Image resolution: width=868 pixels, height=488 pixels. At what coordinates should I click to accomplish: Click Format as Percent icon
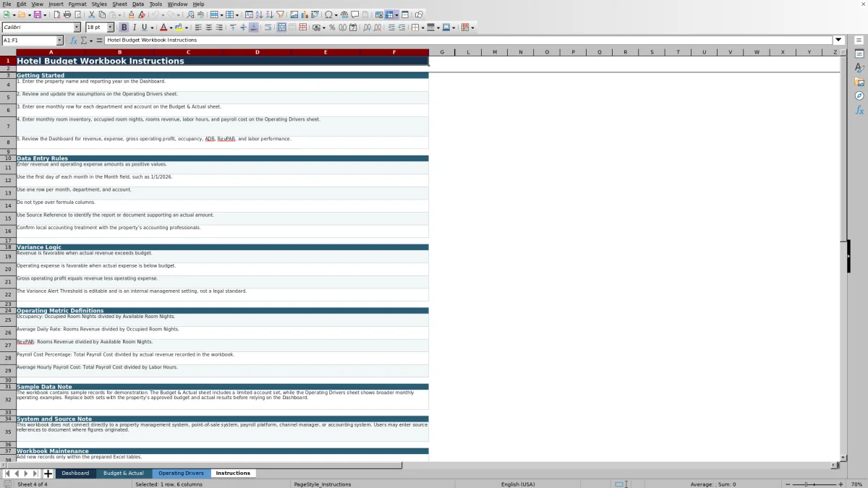click(332, 27)
